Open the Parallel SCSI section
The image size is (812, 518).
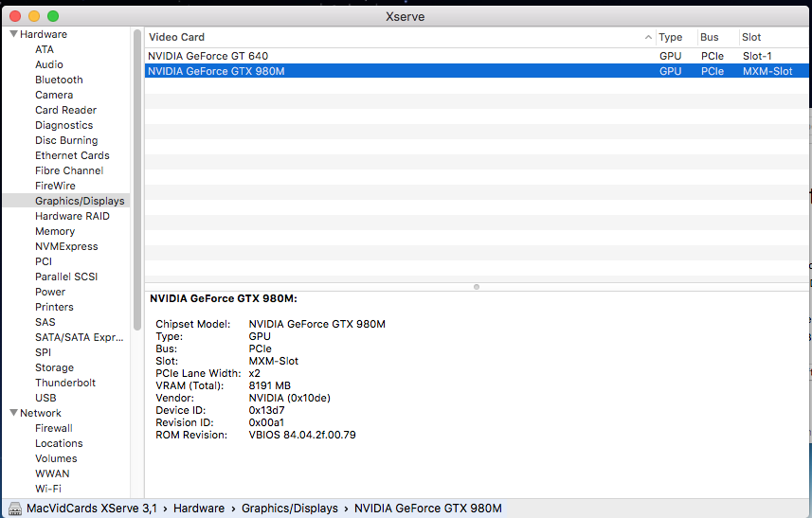tap(66, 277)
